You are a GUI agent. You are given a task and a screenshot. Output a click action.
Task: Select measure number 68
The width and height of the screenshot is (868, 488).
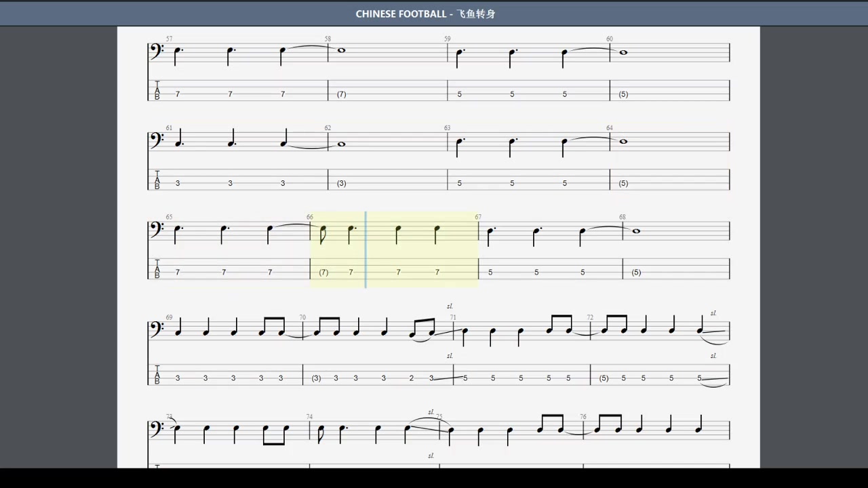(x=623, y=217)
